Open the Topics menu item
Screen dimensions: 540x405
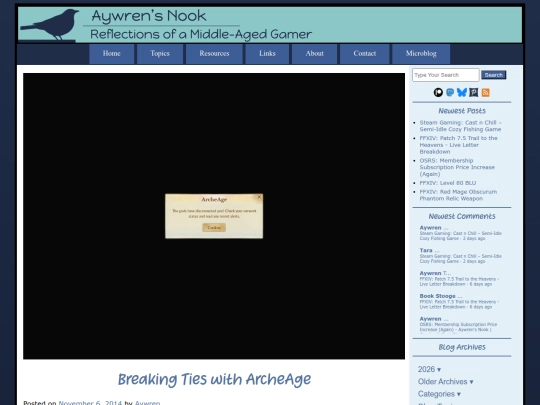pos(160,54)
